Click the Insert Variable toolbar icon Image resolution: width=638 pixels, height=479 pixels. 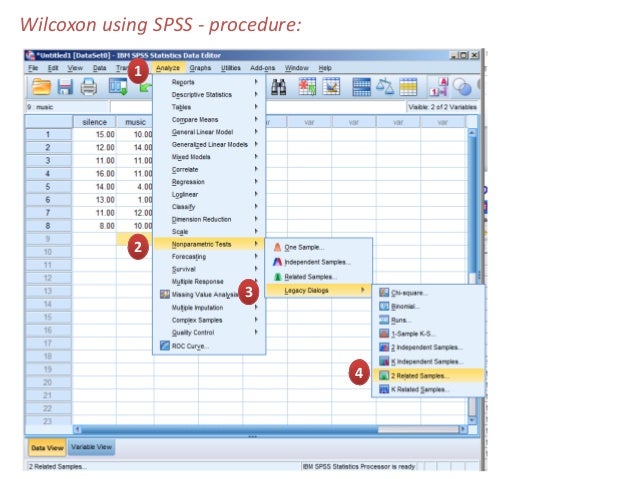331,86
